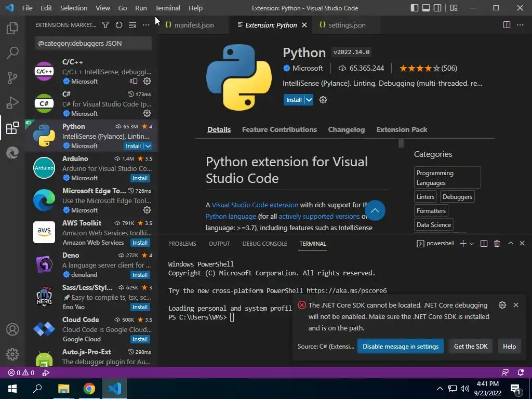Install the Deno extension
This screenshot has height=399, width=532.
pos(140,275)
